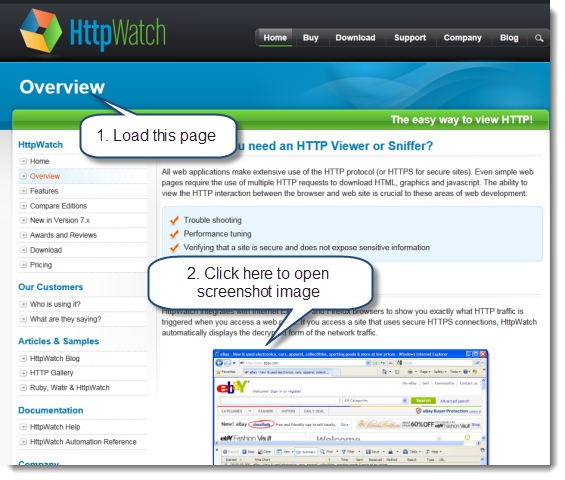
Task: Click the arrow bullet beside What are they saying?
Action: [23, 319]
